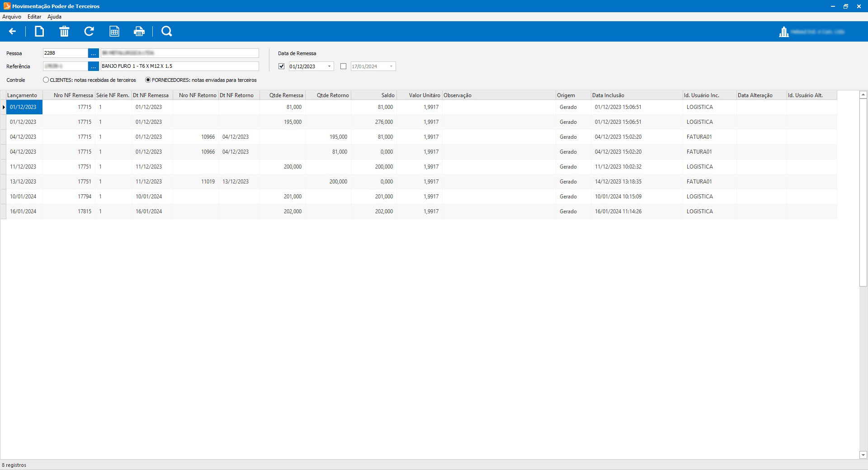Click the Id. Usuário Inc. column header
The image size is (868, 470).
[x=710, y=95]
